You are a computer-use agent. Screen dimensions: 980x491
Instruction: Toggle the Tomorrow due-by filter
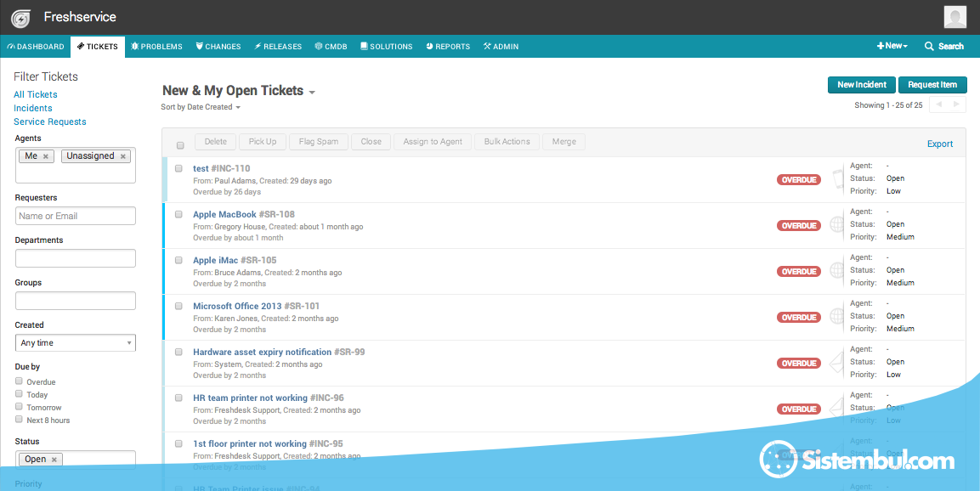[x=20, y=407]
